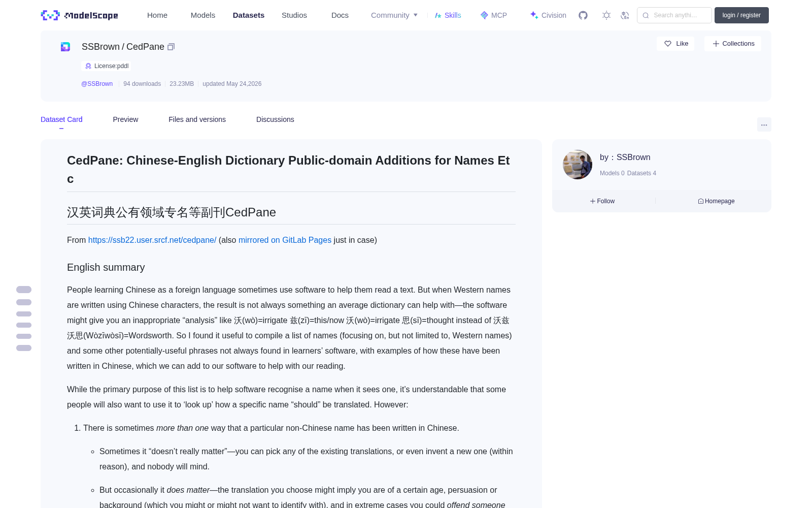Focus the Search anything input field

[x=674, y=15]
